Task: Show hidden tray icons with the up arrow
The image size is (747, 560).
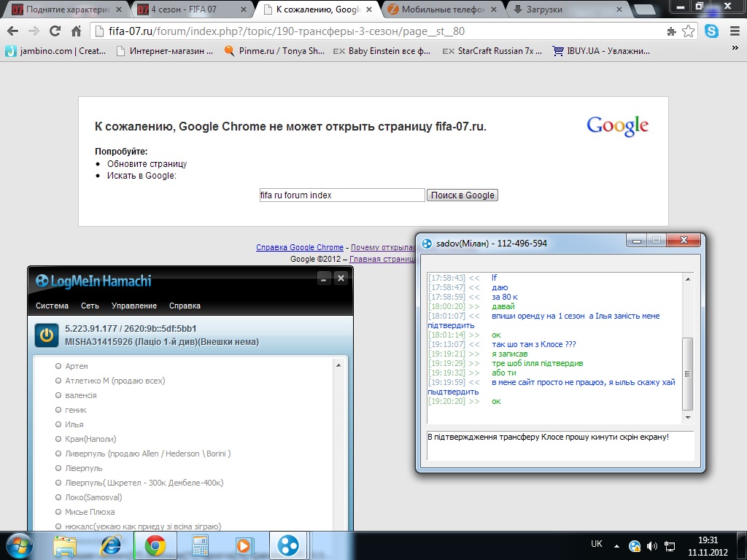Action: (x=616, y=546)
